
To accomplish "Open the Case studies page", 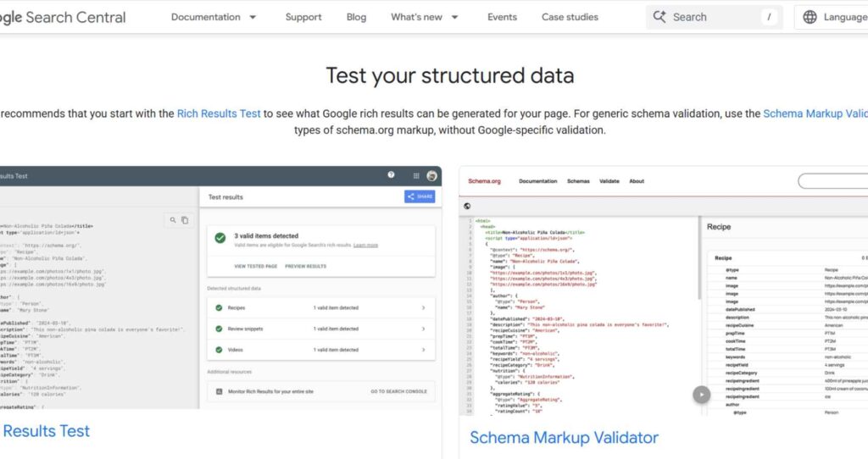I will 570,17.
